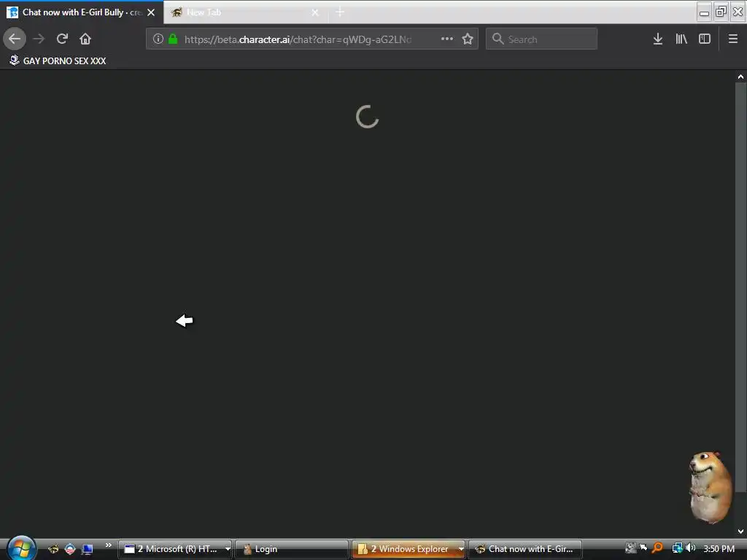This screenshot has width=747, height=560.
Task: Click the first system tray icon
Action: [630, 548]
